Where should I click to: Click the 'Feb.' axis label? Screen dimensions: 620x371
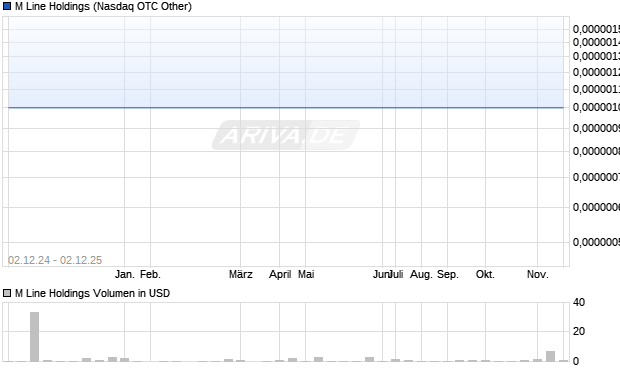coord(151,274)
